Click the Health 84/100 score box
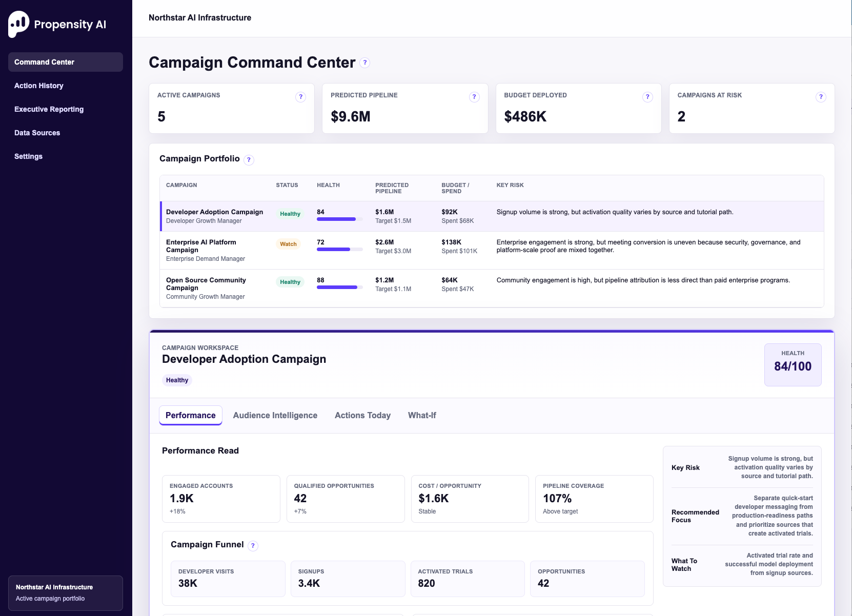Screen dimensions: 852x616 [x=793, y=365]
